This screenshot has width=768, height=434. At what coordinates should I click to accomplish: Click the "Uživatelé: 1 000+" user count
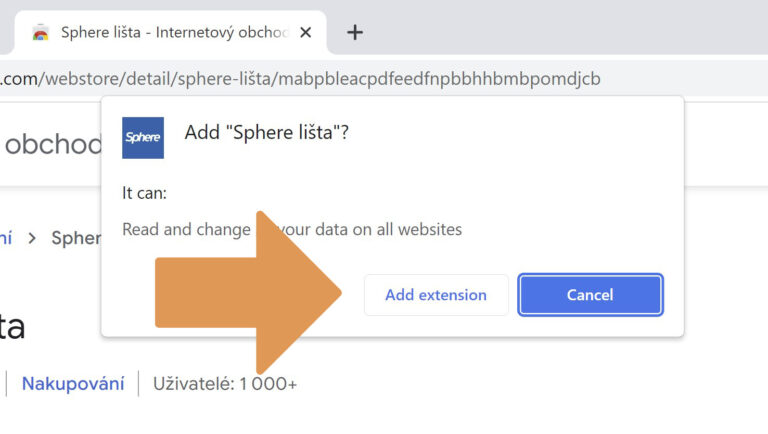click(225, 383)
